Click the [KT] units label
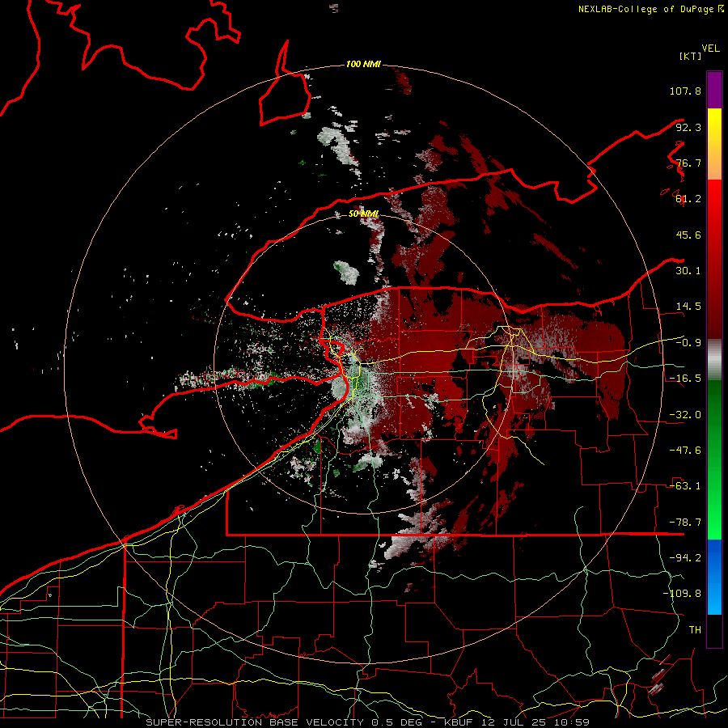728x728 pixels. [x=691, y=56]
